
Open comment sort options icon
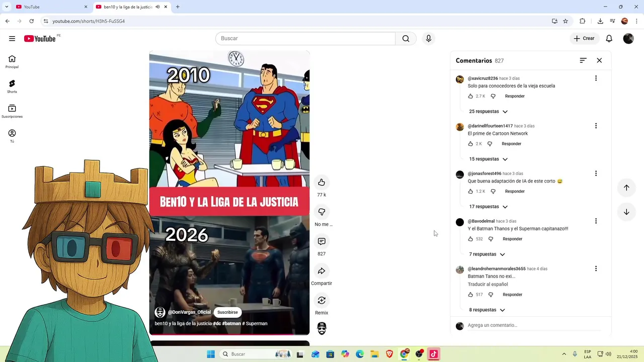pyautogui.click(x=583, y=60)
